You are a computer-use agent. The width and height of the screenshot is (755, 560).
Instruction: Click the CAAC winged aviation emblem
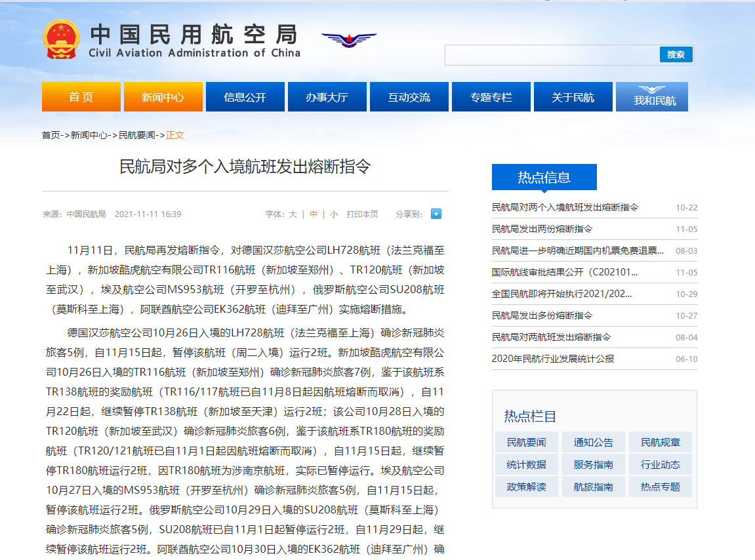(x=349, y=39)
